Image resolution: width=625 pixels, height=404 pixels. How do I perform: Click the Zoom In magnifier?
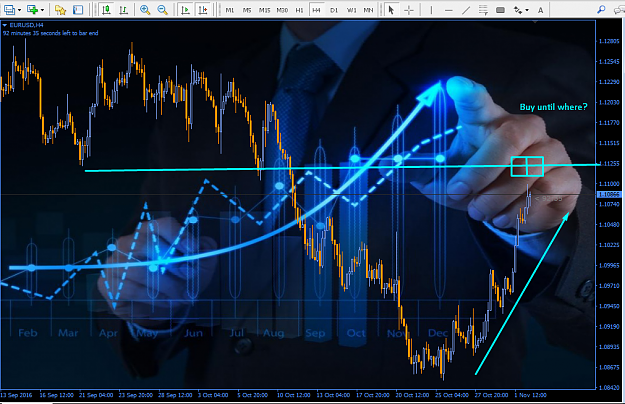coord(145,10)
